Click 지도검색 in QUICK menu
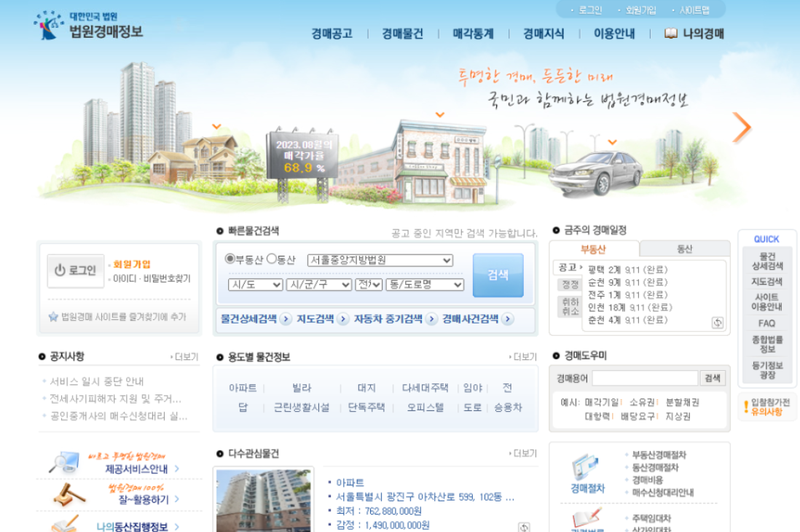 [x=766, y=282]
